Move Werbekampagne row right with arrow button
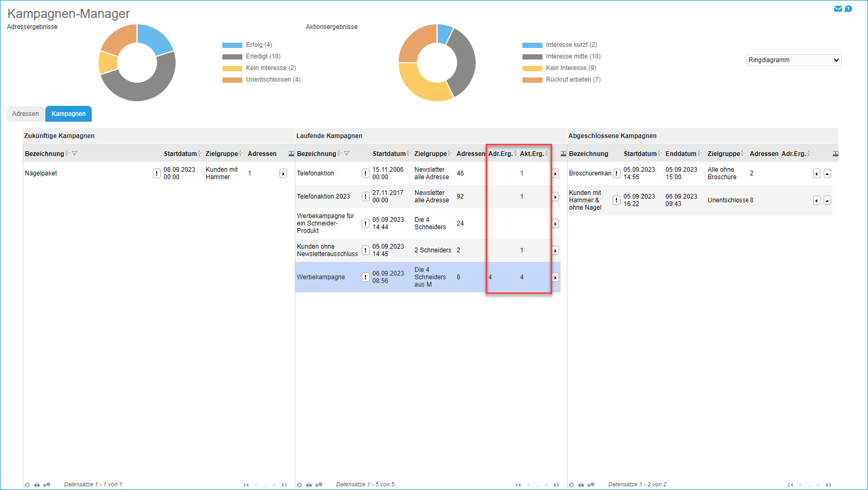This screenshot has height=490, width=868. 555,277
